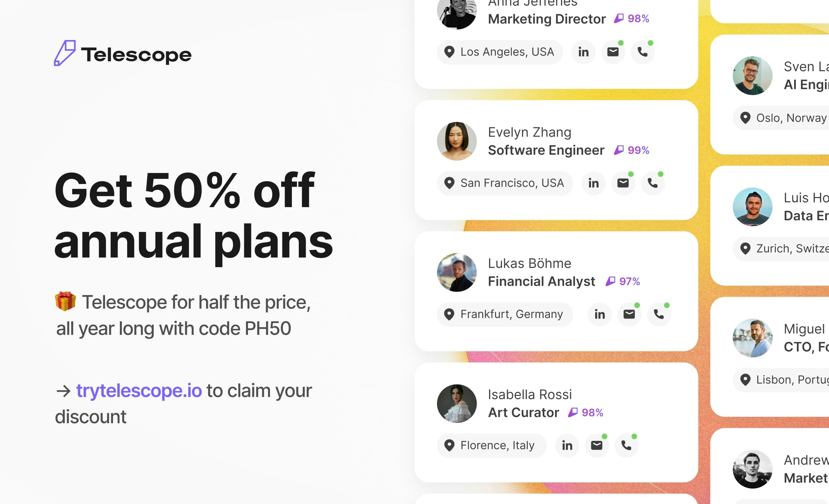Click the Florence, Italy location chip
829x504 pixels.
(x=492, y=445)
